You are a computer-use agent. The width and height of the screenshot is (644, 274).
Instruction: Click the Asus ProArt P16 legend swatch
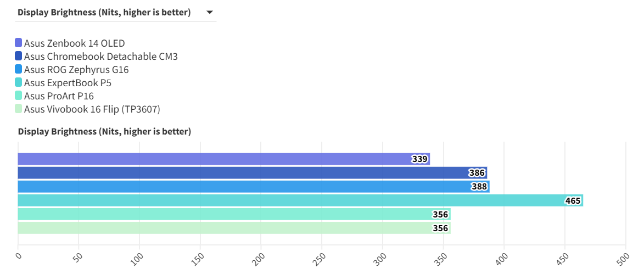point(19,96)
